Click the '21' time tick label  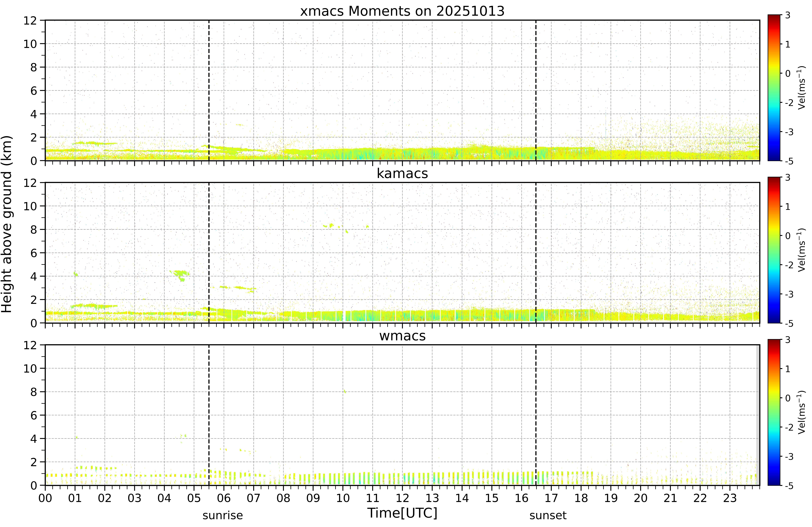[670, 498]
